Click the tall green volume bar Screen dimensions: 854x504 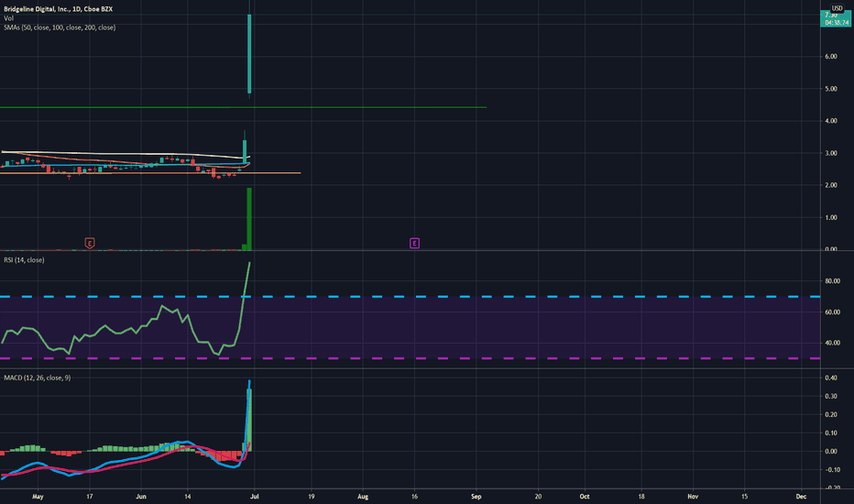249,219
